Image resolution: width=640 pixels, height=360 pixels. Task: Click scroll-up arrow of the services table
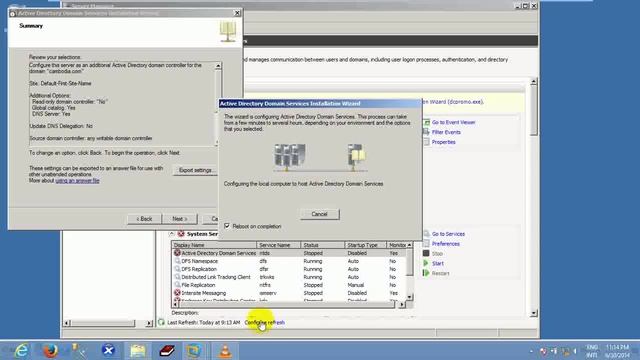409,245
